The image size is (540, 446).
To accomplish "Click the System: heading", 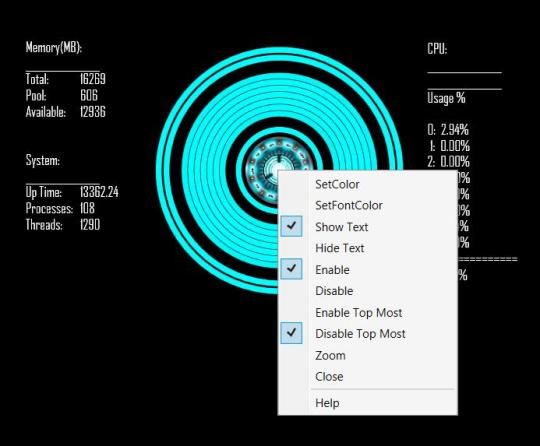I will (x=43, y=160).
